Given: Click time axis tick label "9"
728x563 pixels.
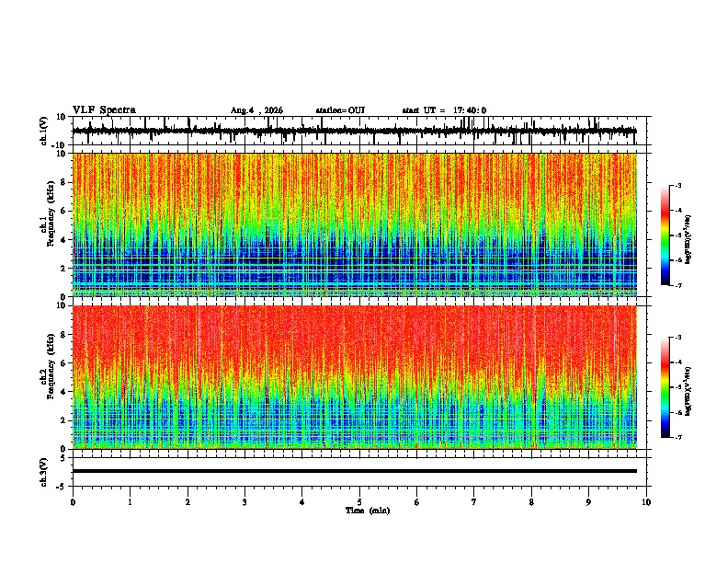Looking at the screenshot, I should [x=588, y=502].
